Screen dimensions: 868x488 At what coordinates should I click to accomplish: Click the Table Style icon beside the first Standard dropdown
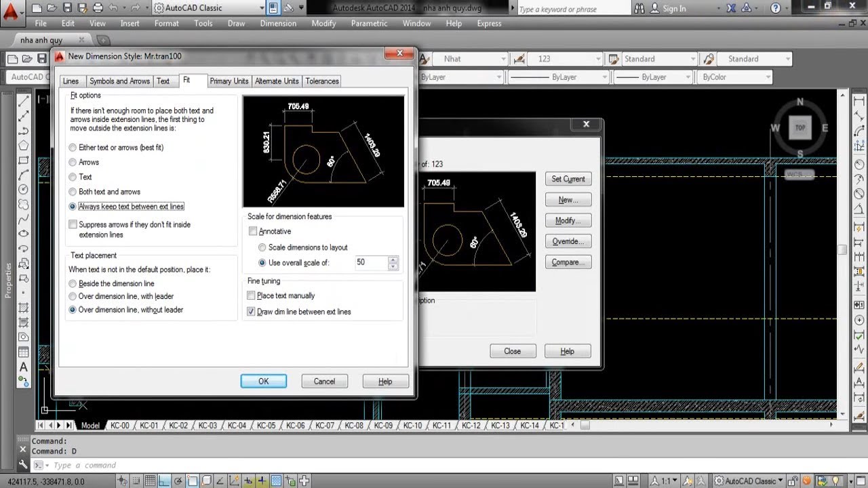[x=613, y=59]
